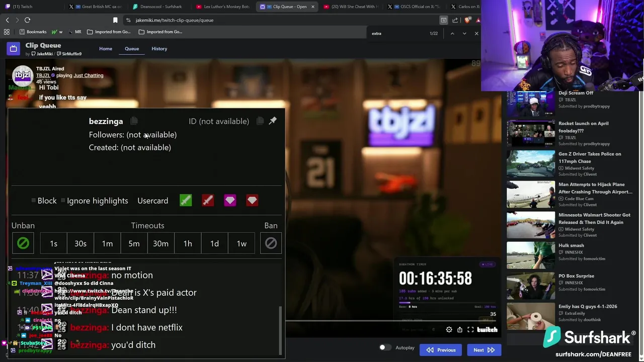Click the player share icon
This screenshot has width=644, height=362.
[460, 330]
